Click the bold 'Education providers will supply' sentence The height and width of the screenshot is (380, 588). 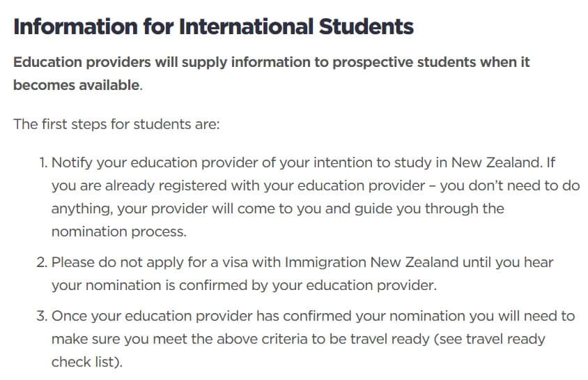271,73
